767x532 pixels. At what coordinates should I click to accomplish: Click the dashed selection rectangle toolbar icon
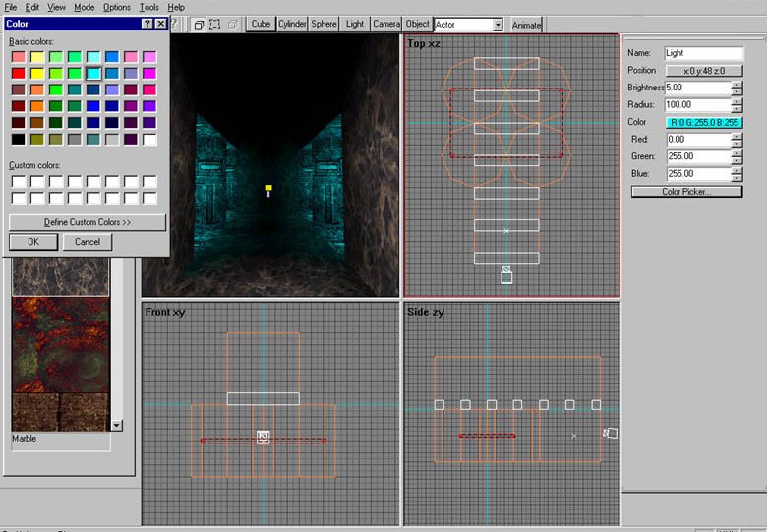[x=214, y=24]
